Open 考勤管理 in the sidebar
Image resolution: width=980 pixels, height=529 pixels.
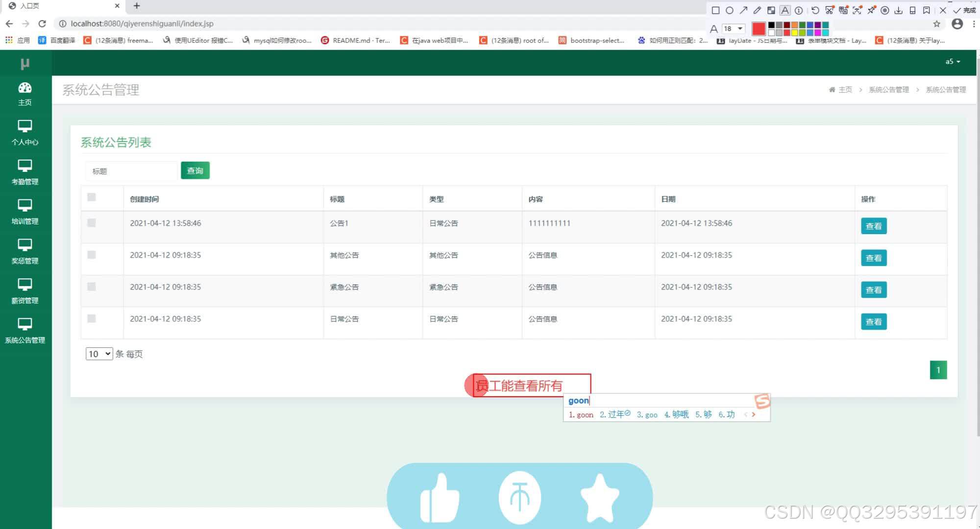(x=25, y=172)
